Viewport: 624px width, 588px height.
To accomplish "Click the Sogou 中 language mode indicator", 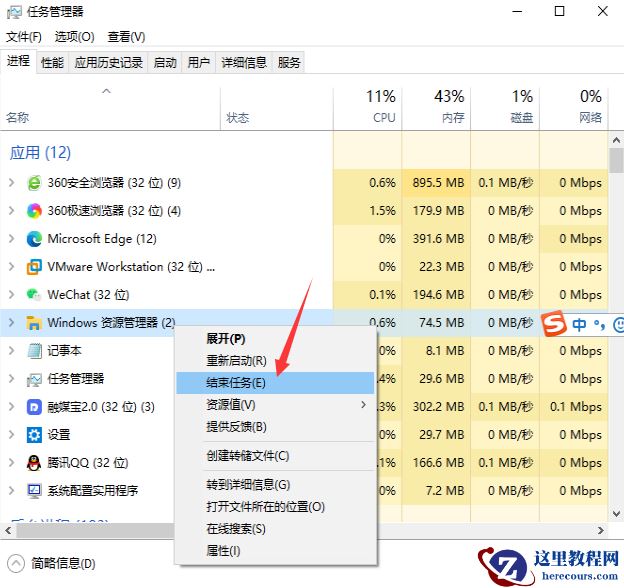I will (579, 325).
